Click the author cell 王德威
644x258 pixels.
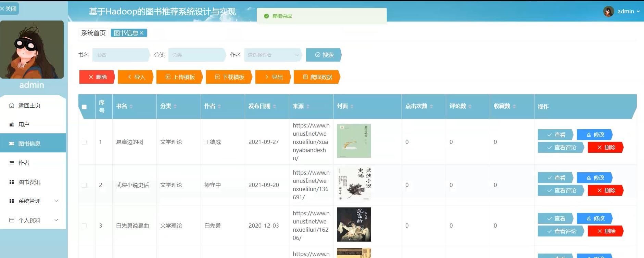coord(213,142)
